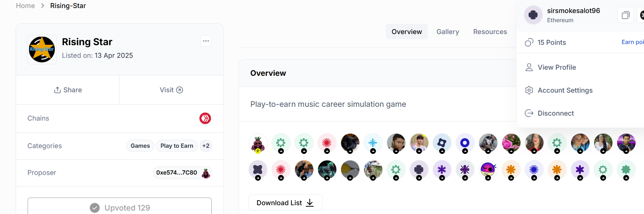Click the Play-to-earn description text

click(328, 104)
